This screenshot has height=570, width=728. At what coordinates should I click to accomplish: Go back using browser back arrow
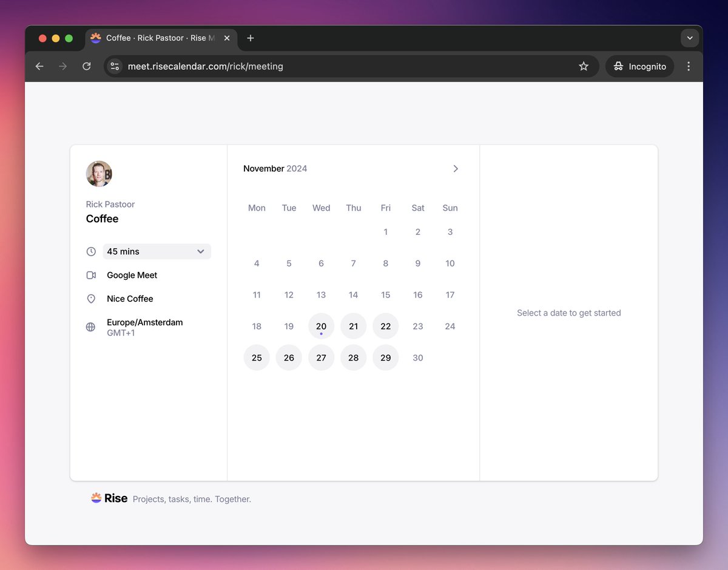point(39,66)
